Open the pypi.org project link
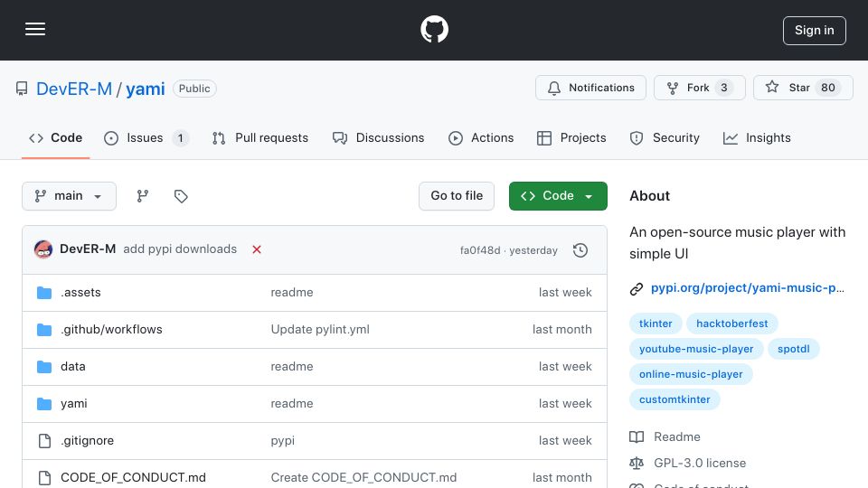This screenshot has width=868, height=488. pos(748,287)
